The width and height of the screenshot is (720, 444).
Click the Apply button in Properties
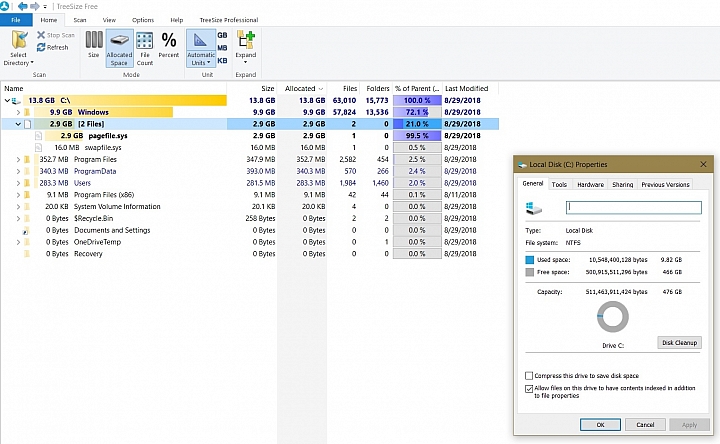click(689, 425)
